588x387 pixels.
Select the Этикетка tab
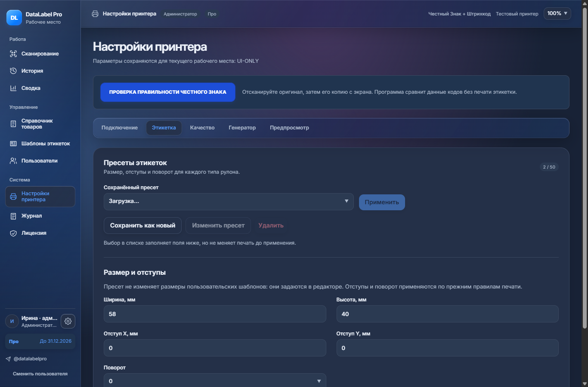(164, 128)
